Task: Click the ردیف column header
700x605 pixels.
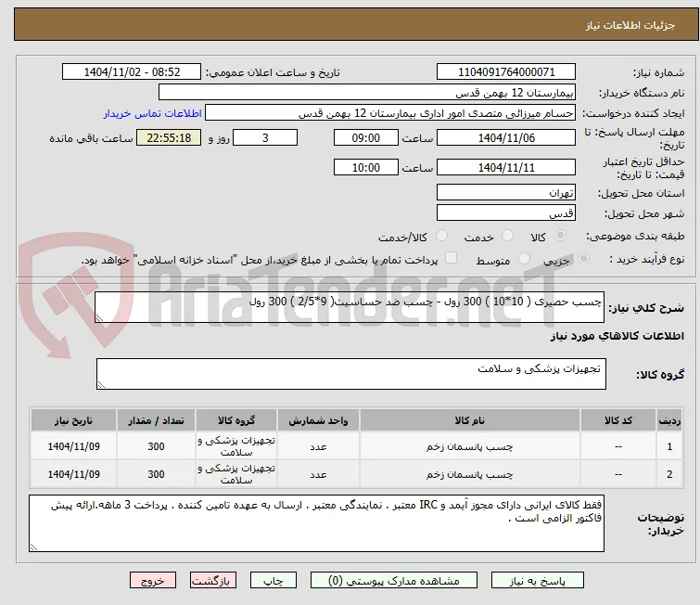Action: (x=669, y=420)
